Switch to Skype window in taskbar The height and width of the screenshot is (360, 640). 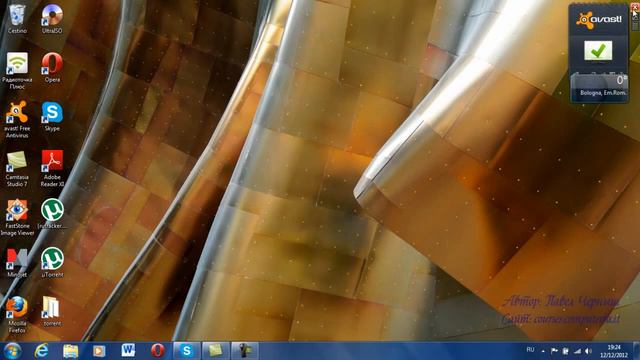187,351
